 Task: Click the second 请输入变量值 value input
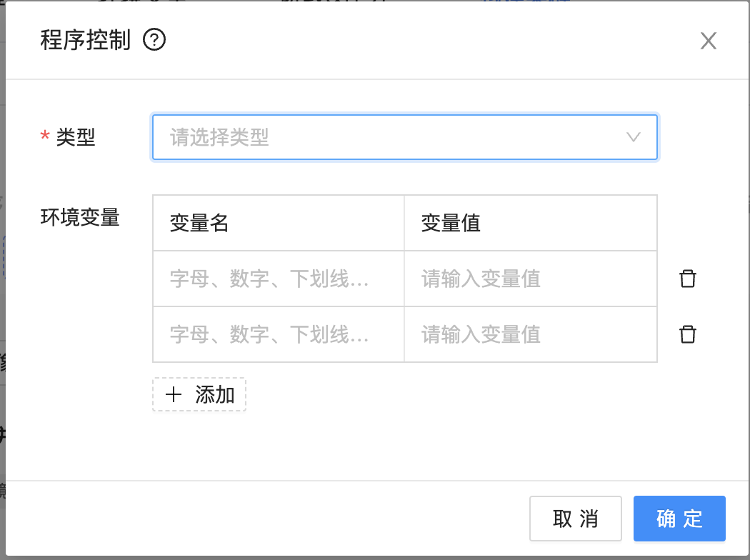[x=531, y=334]
